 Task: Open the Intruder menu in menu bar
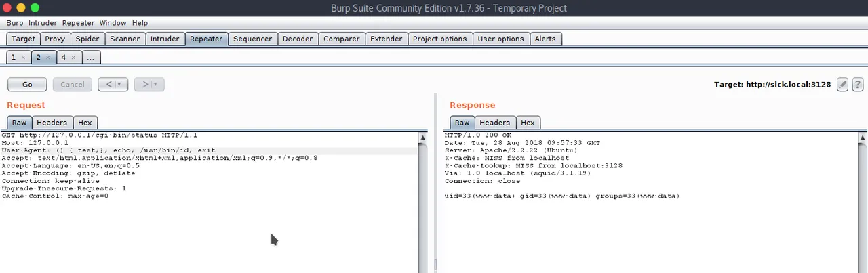[43, 23]
